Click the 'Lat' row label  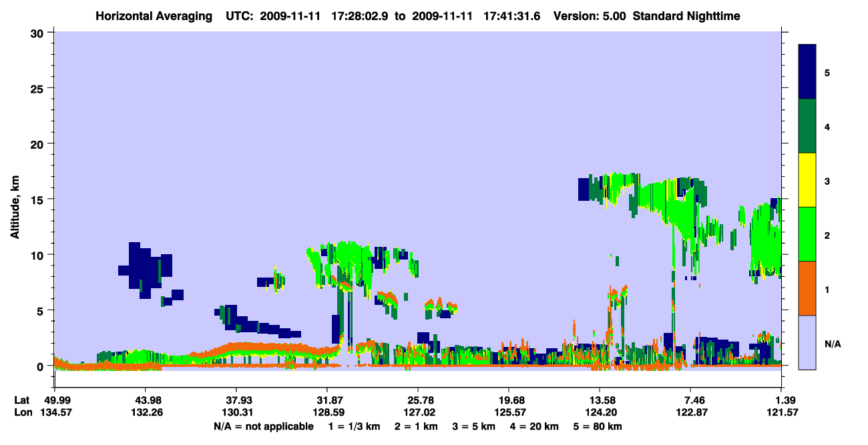point(21,400)
